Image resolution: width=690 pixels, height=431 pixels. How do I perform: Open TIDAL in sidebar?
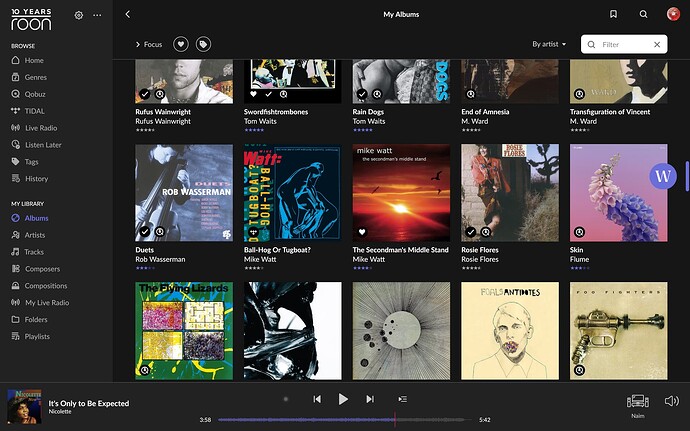[28, 111]
